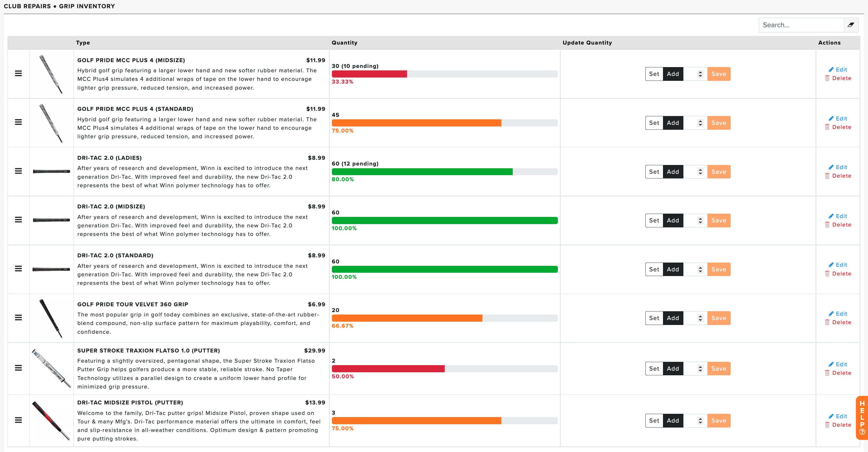Delete the MCC Plus 4 Midsize grip

tap(838, 78)
